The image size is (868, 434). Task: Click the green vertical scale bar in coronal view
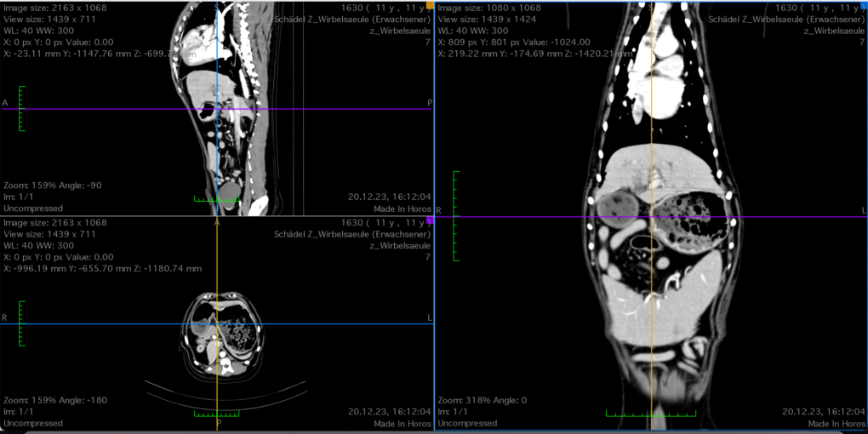point(455,216)
